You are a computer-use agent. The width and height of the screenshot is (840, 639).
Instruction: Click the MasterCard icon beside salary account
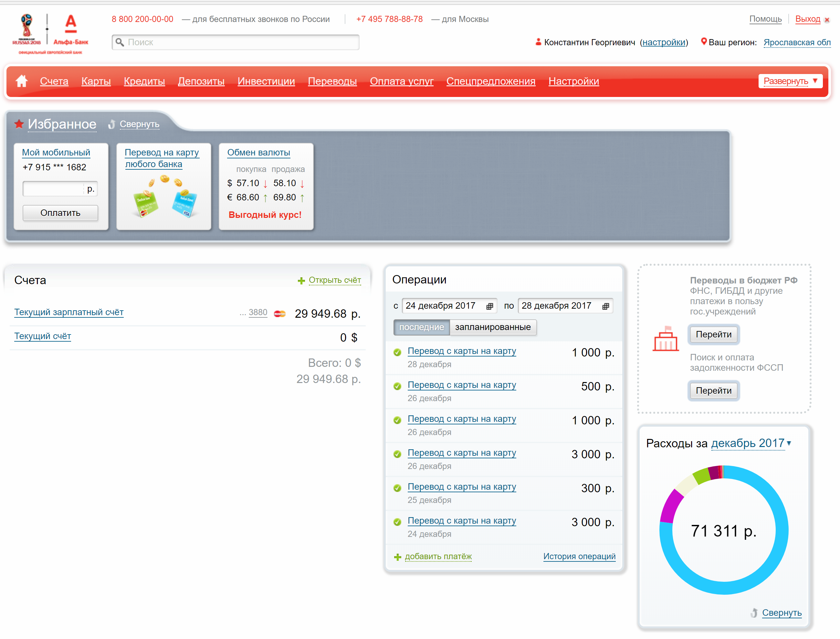tap(280, 314)
